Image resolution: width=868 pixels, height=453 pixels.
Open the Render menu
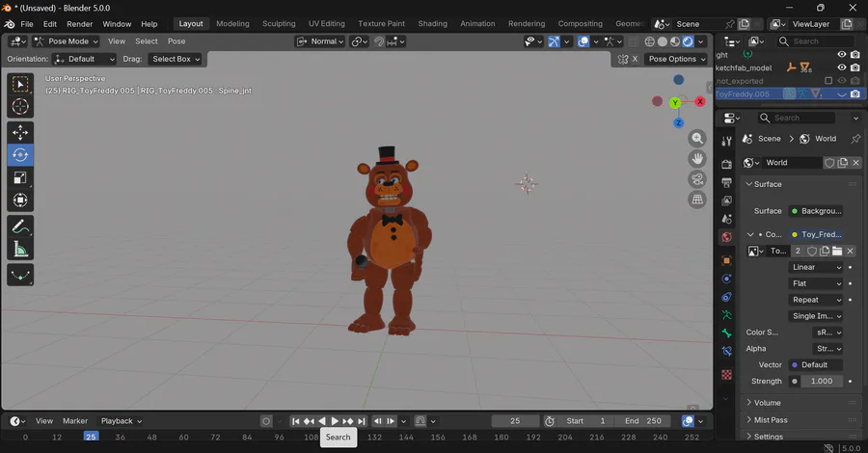[x=80, y=24]
